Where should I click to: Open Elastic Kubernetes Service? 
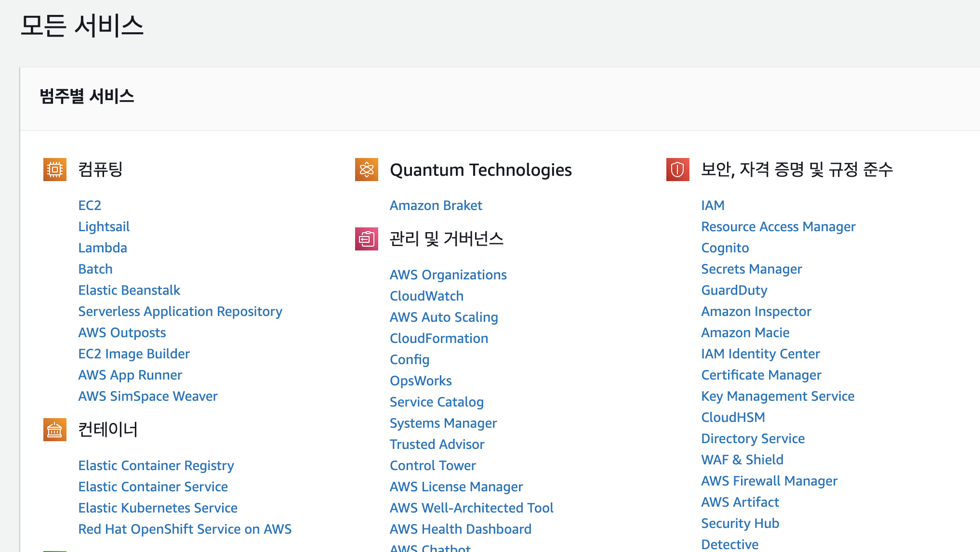[158, 508]
